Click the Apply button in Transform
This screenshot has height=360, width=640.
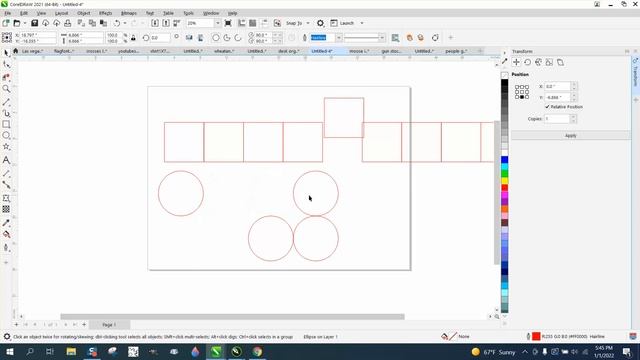point(571,136)
